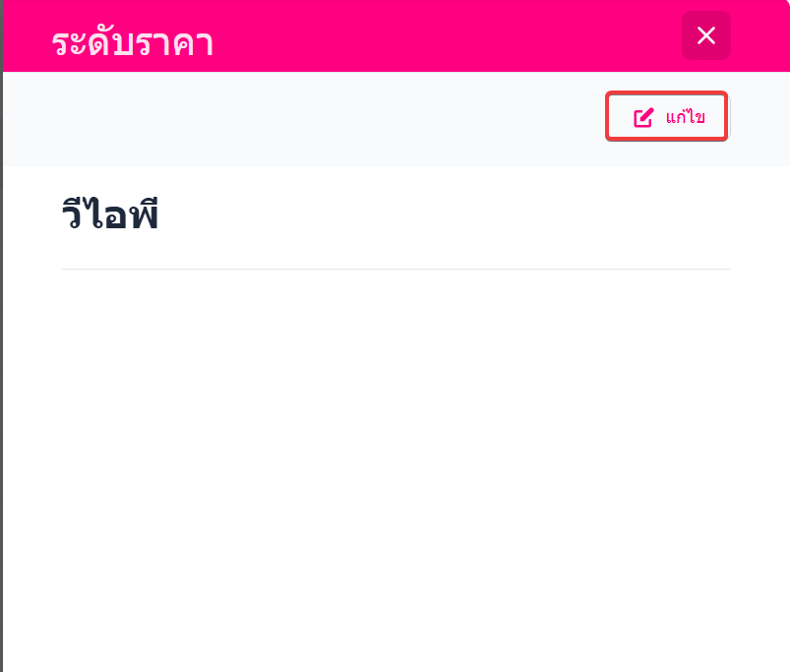Click the pencil edit icon

[x=643, y=118]
